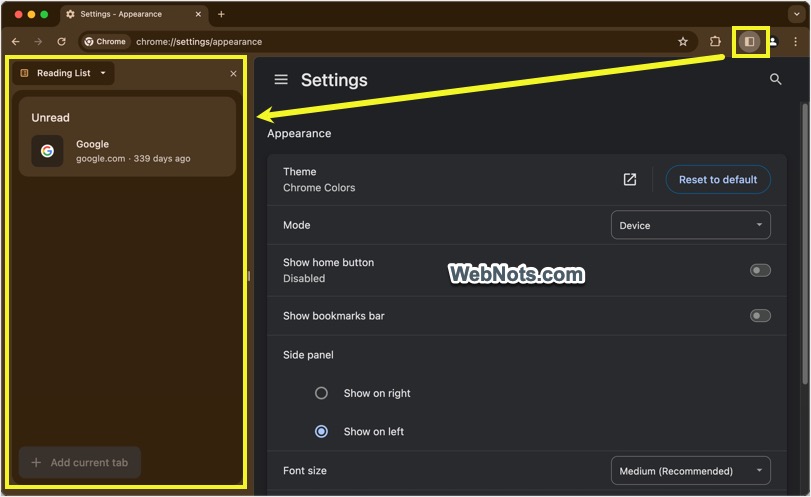The height and width of the screenshot is (497, 811).
Task: Click the side panel toggle icon in toolbar
Action: click(749, 42)
